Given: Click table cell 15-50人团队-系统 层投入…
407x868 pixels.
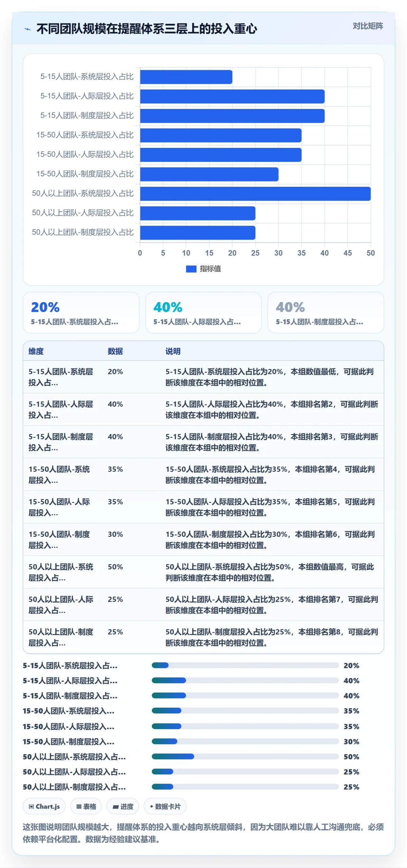Looking at the screenshot, I should [59, 475].
